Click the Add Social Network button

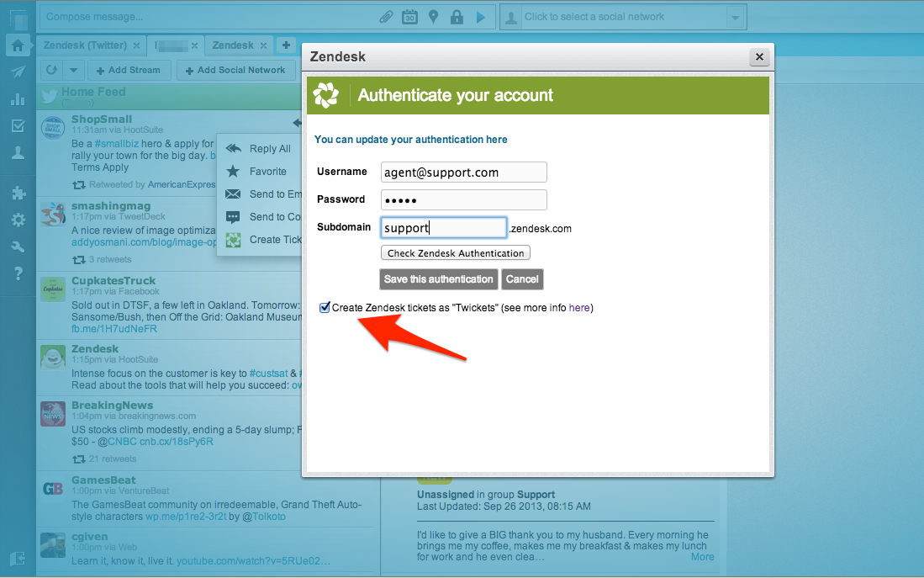[x=235, y=70]
